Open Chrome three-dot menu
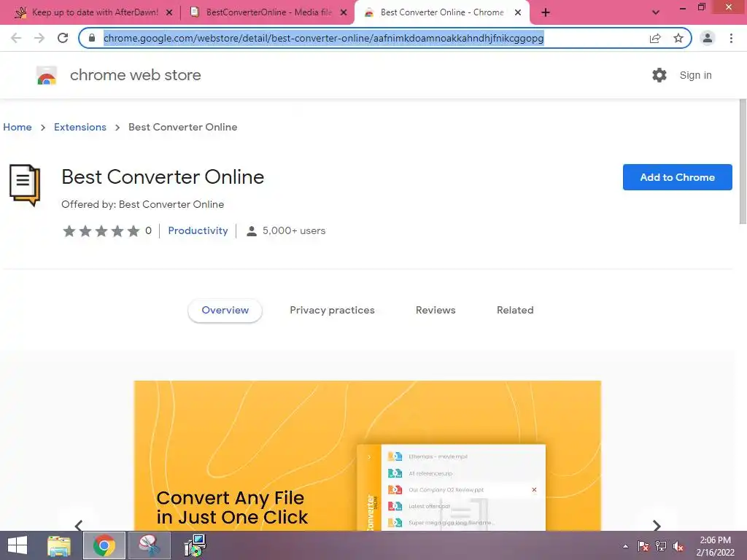The image size is (747, 560). point(731,38)
